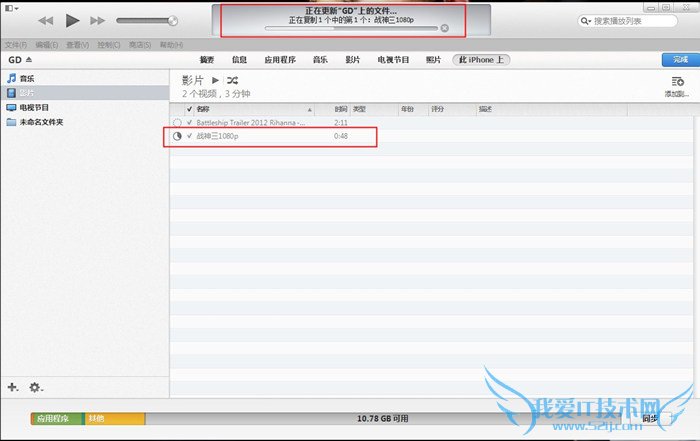
Task: Switch to the 应用程序 tab
Action: coord(280,60)
